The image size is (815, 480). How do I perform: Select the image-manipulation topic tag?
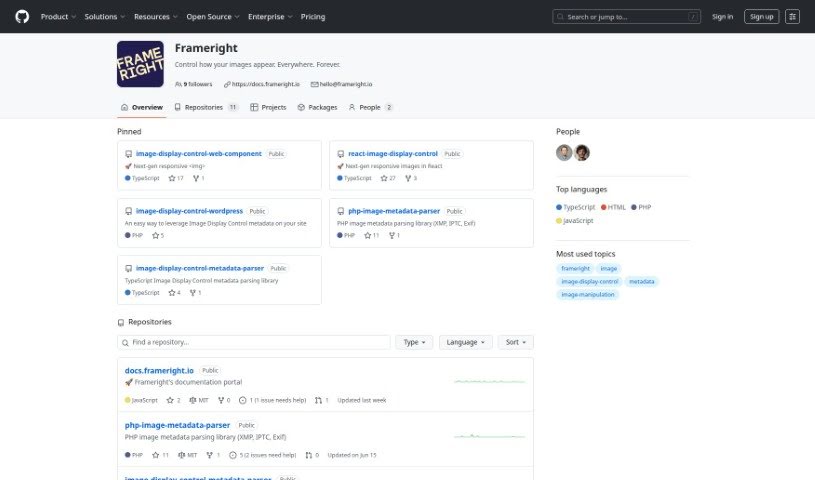click(x=588, y=295)
